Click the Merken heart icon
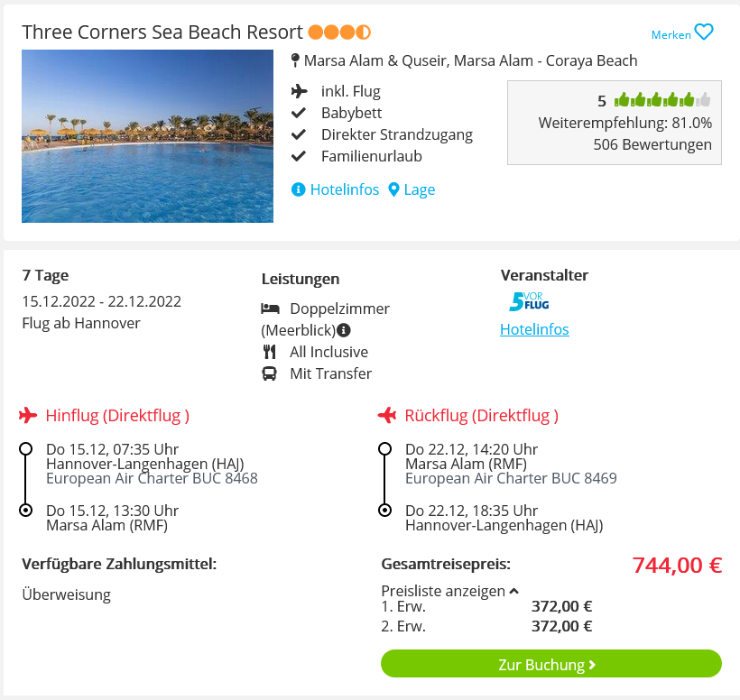Image resolution: width=740 pixels, height=700 pixels. coord(704,32)
